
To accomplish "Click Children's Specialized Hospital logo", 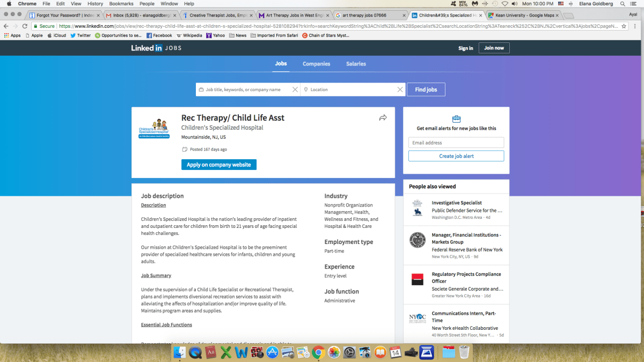I will click(153, 129).
